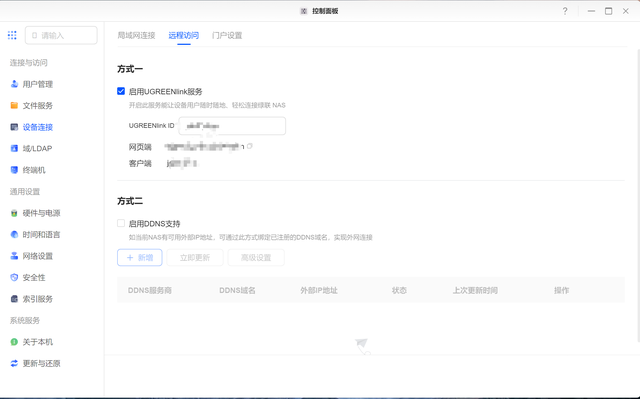This screenshot has height=399, width=640.
Task: Click the 文件服务 folder icon
Action: click(14, 106)
